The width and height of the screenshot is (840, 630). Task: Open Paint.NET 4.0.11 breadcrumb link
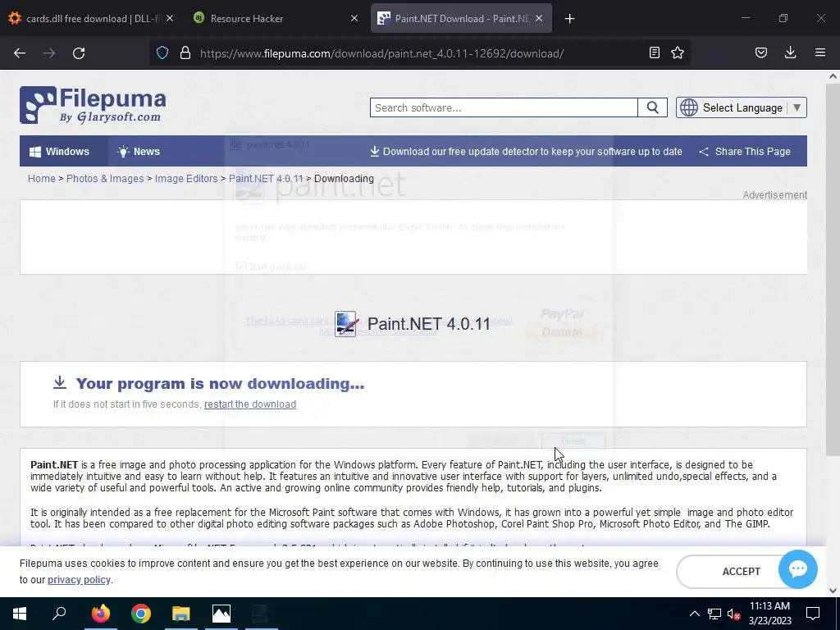coord(266,178)
